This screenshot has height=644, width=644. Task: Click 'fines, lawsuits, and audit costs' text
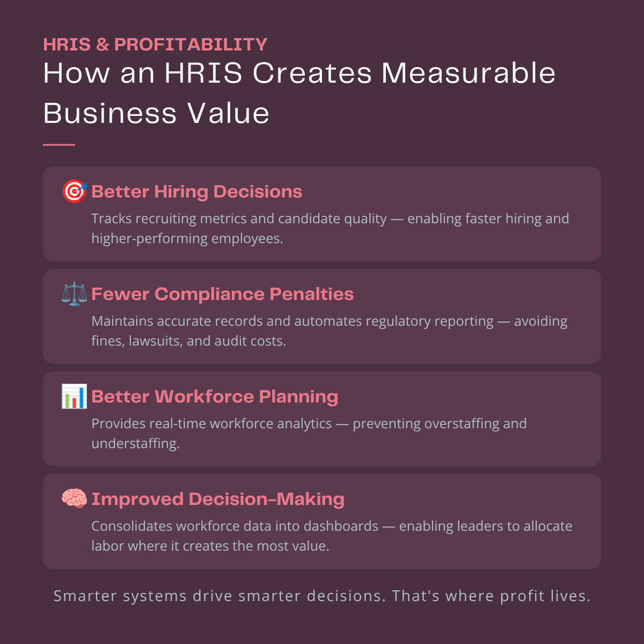[188, 341]
